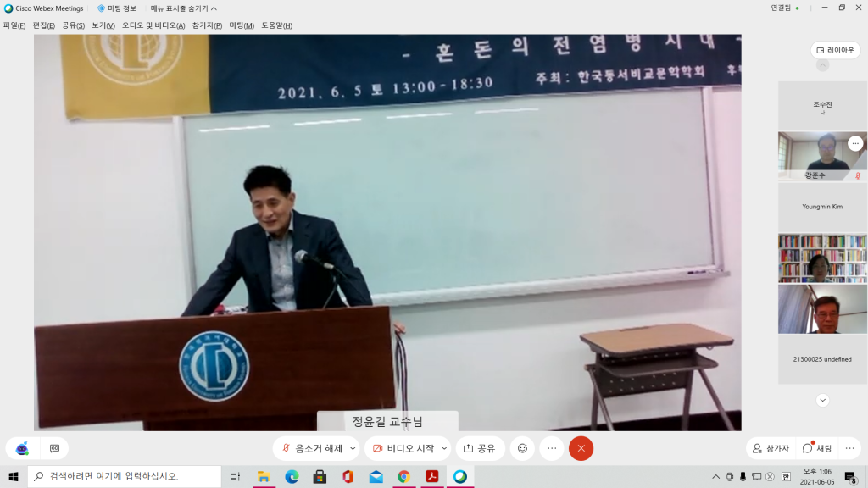Toggle closed captions CC button

click(x=54, y=448)
